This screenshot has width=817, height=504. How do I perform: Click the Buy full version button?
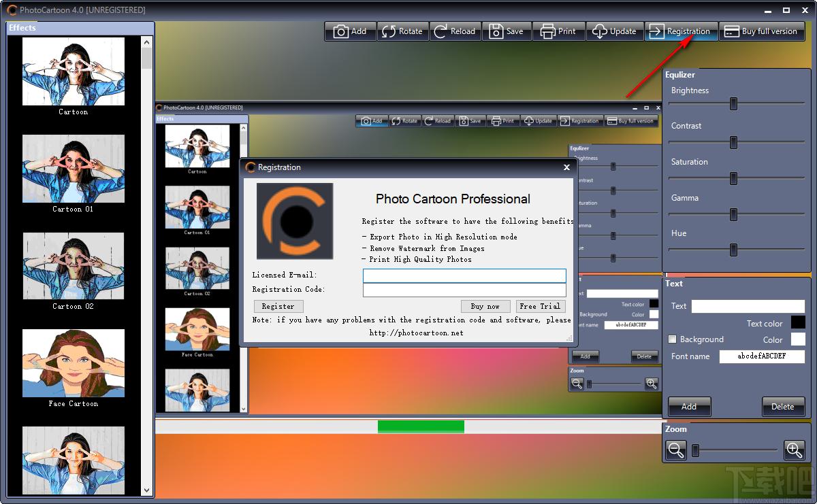point(762,31)
